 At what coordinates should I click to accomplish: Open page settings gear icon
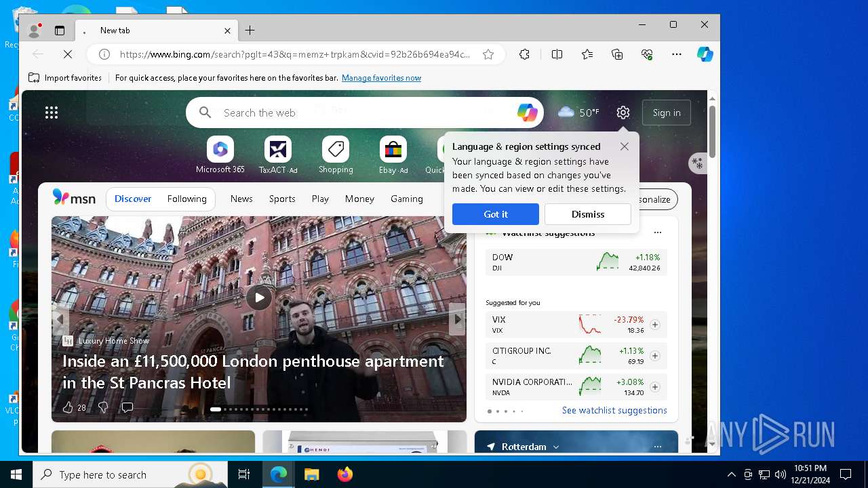(x=623, y=113)
